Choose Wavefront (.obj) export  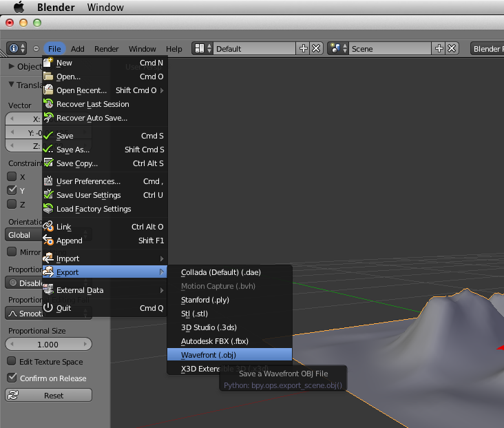pyautogui.click(x=229, y=355)
